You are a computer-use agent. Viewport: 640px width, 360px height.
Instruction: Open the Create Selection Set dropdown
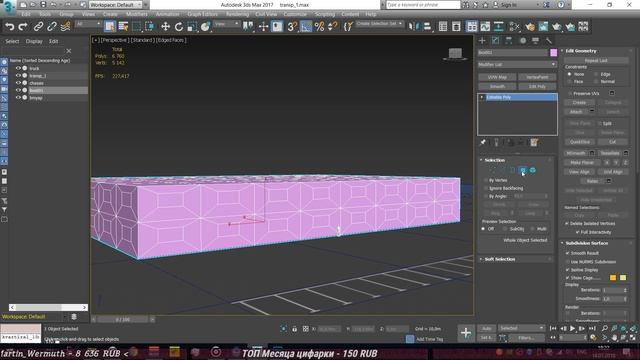[379, 24]
